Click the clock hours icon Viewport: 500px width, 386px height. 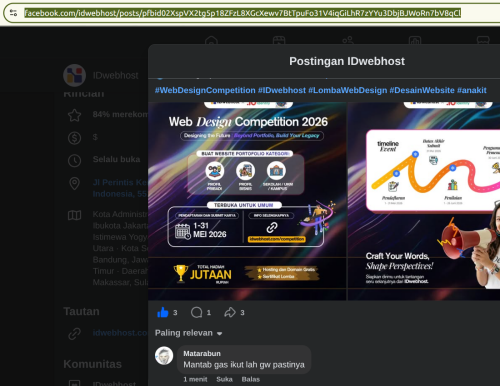(74, 161)
